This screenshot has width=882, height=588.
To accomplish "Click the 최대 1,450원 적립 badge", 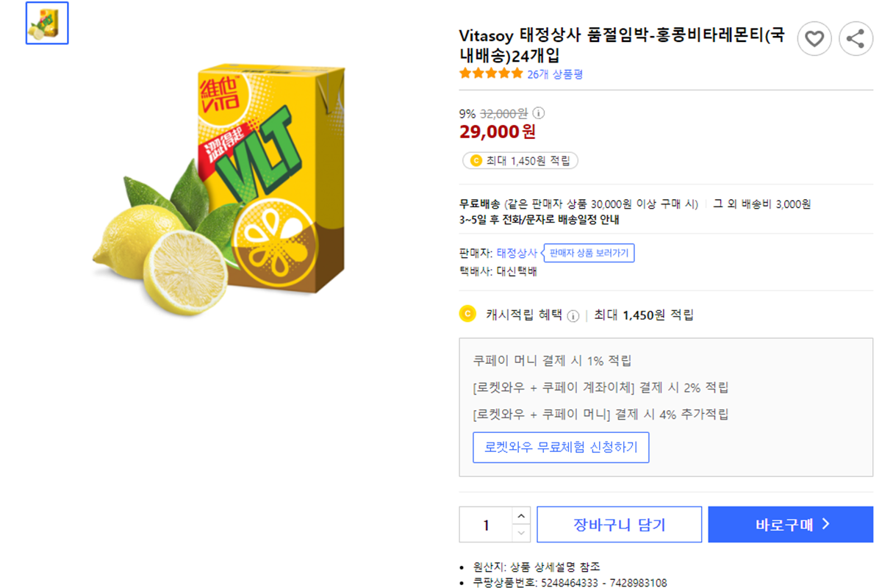I will coord(520,161).
